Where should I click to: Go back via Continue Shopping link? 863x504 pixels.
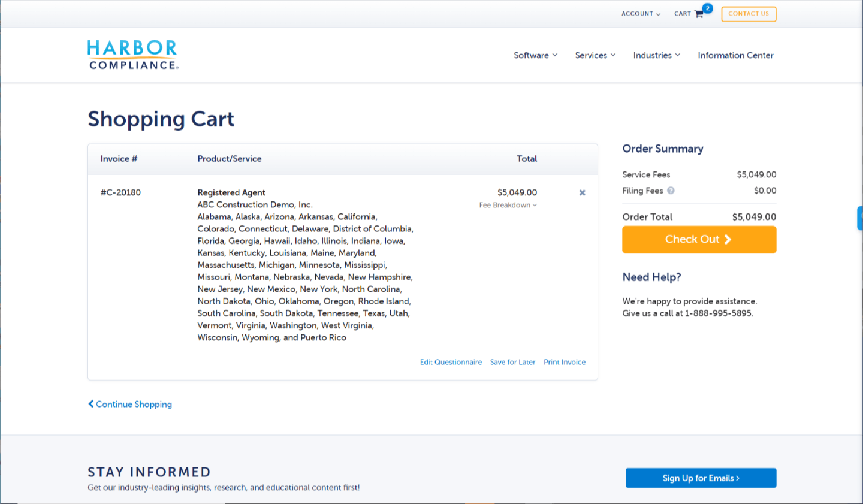coord(130,404)
